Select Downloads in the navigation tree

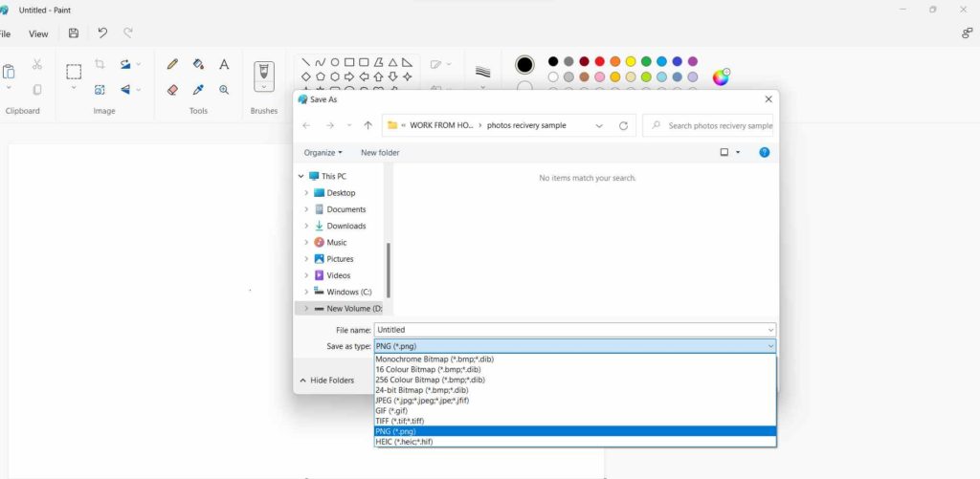(341, 226)
